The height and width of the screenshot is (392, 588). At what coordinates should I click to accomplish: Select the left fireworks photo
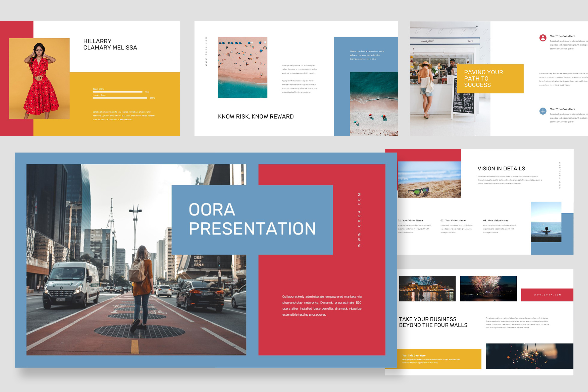pyautogui.click(x=427, y=288)
